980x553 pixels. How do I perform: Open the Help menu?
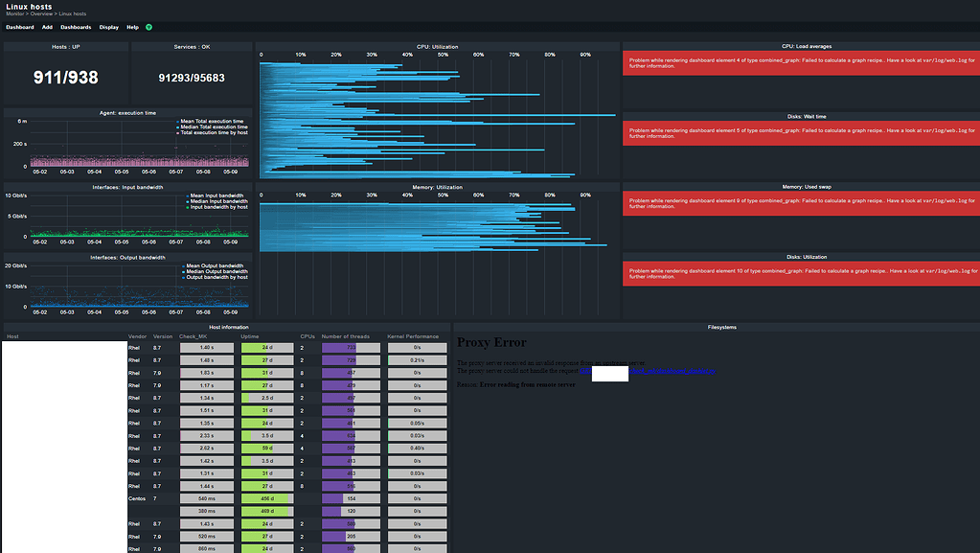(132, 27)
